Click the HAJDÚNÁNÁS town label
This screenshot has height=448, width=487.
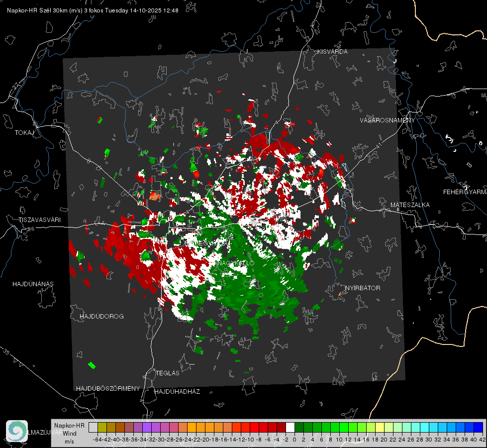[x=33, y=284]
